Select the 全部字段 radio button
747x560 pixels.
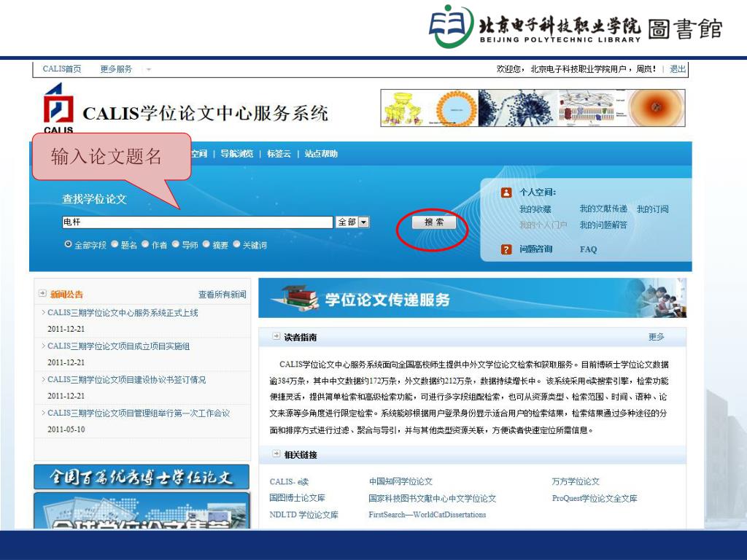[68, 244]
